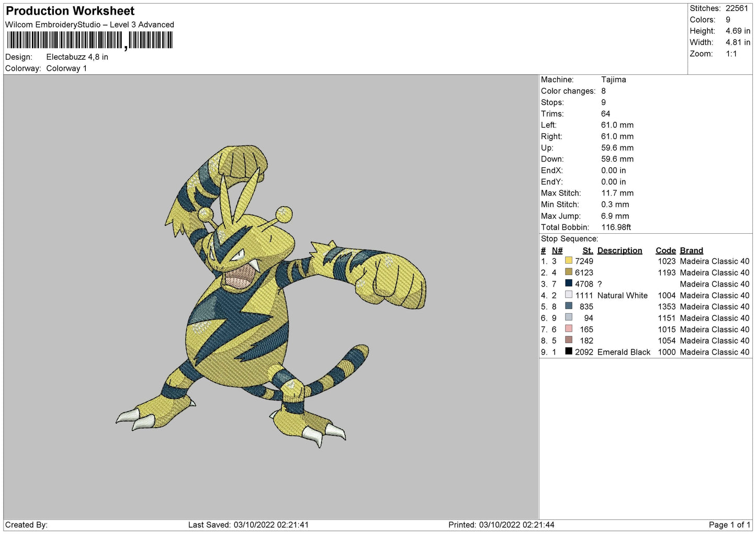The height and width of the screenshot is (534, 756).
Task: Click the Trims value 64
Action: 606,113
